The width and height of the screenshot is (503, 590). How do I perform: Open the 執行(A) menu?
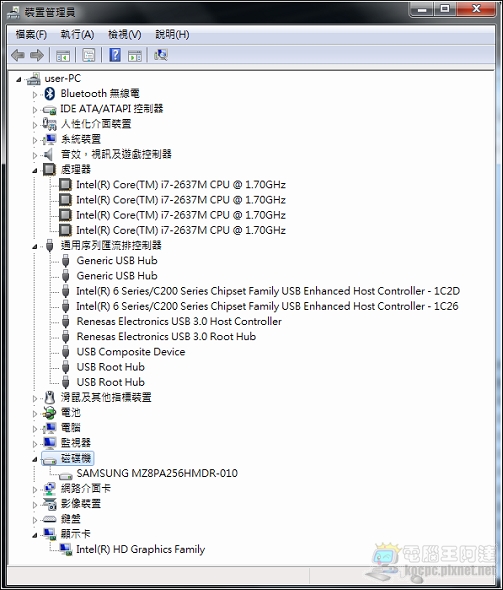77,35
